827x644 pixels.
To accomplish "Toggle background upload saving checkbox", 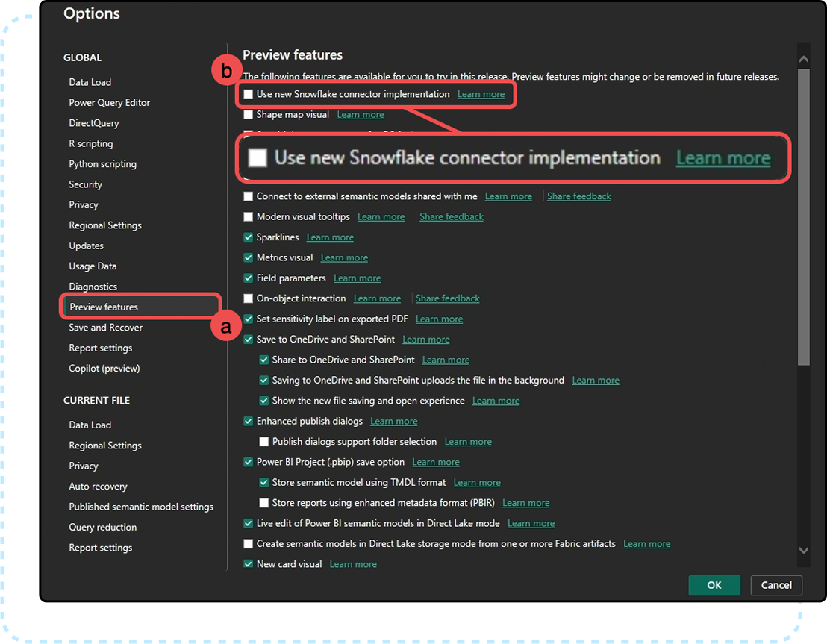I will point(263,381).
